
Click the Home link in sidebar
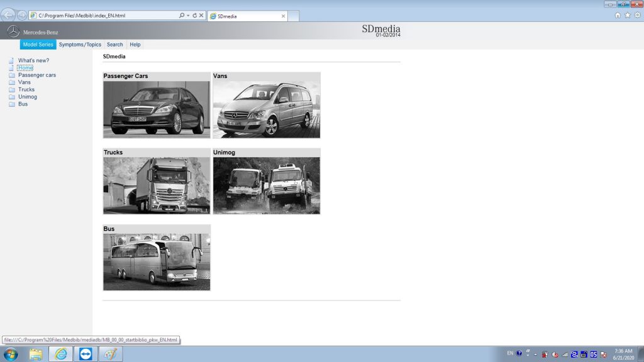[x=25, y=68]
